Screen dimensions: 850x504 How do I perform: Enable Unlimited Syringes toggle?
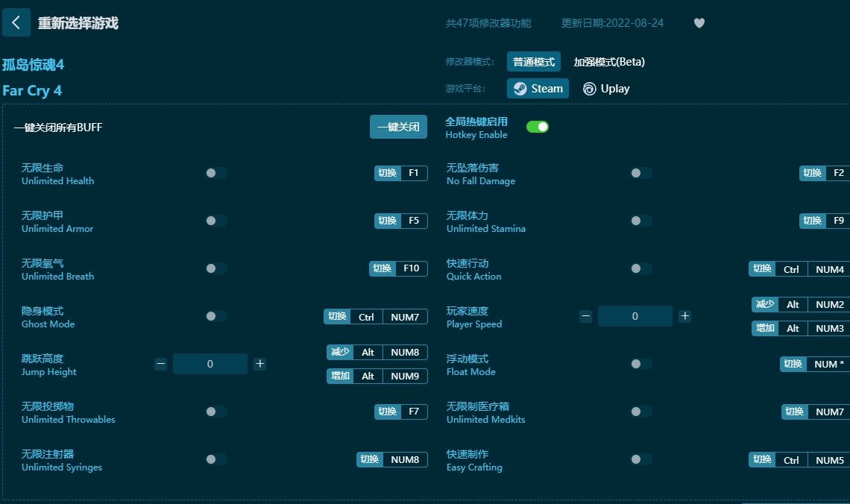click(215, 459)
